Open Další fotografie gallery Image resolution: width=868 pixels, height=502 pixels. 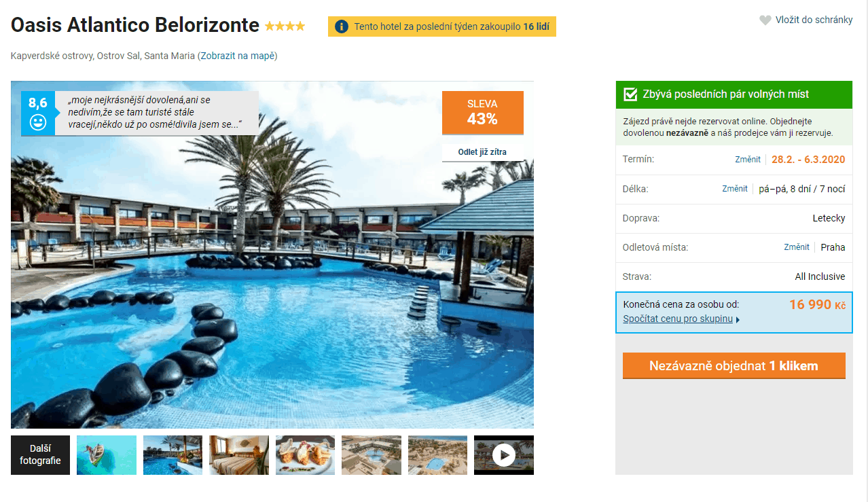(x=40, y=455)
